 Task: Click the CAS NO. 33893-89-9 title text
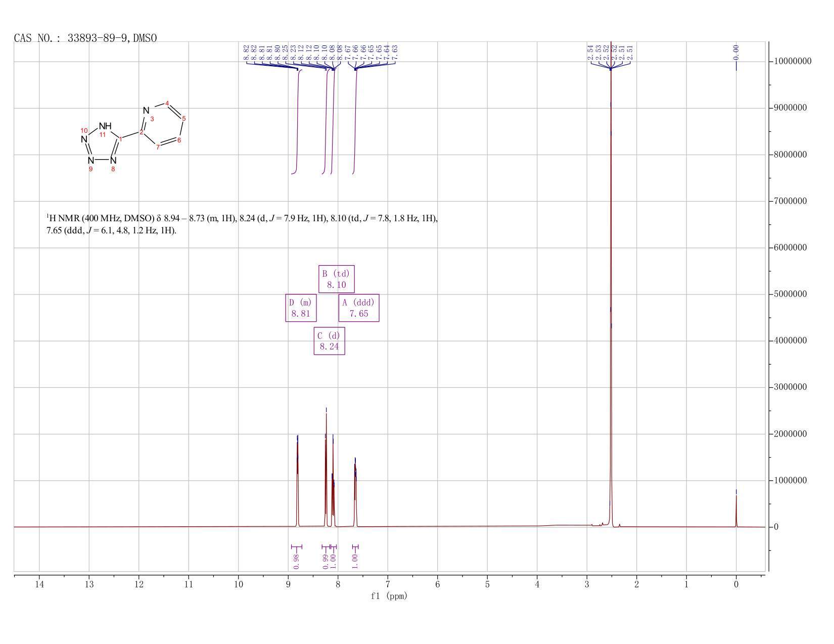[x=85, y=38]
